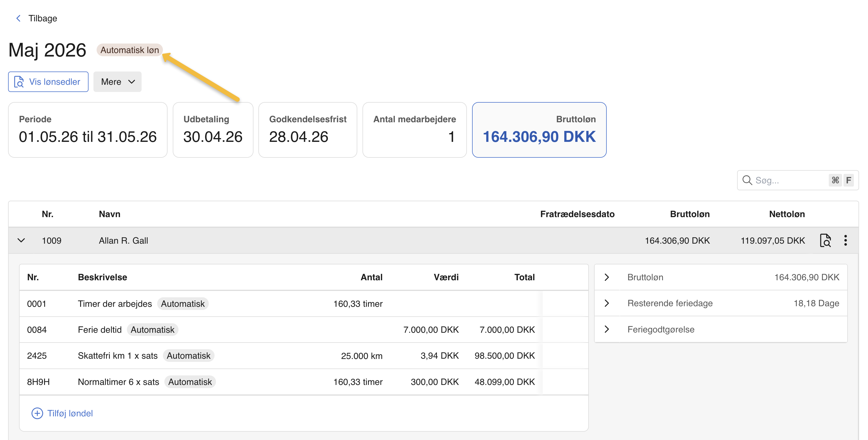Click the Automatisk løn badge next to Maj 2026
The image size is (868, 440).
129,50
